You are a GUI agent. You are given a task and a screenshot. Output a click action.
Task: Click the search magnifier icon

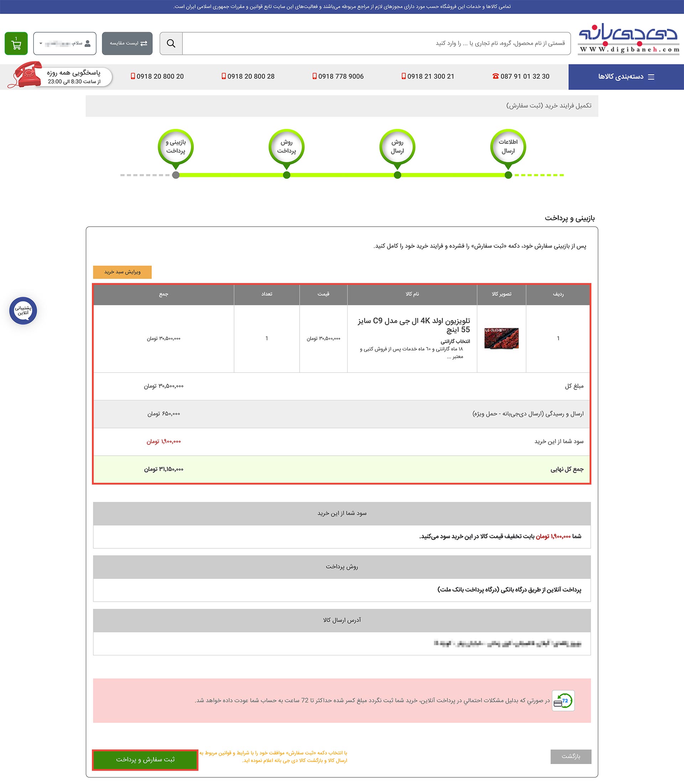pyautogui.click(x=171, y=43)
